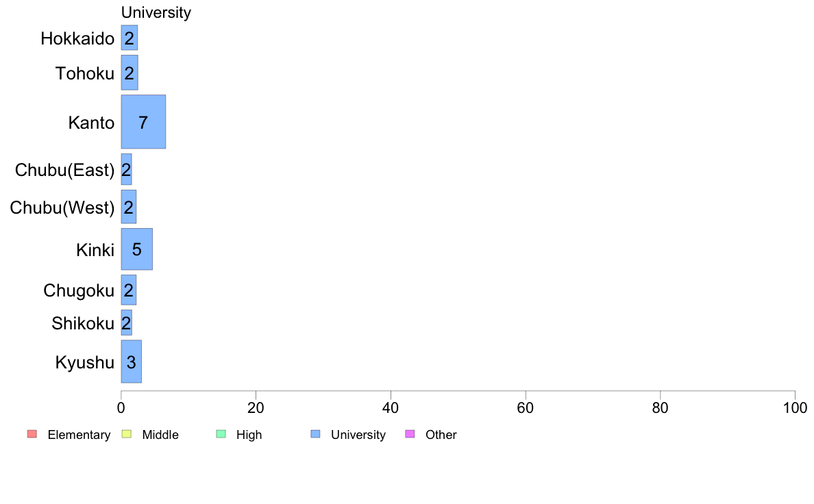Select the Chubu(West) bar
Viewport: 814px width, 504px height.
click(129, 207)
